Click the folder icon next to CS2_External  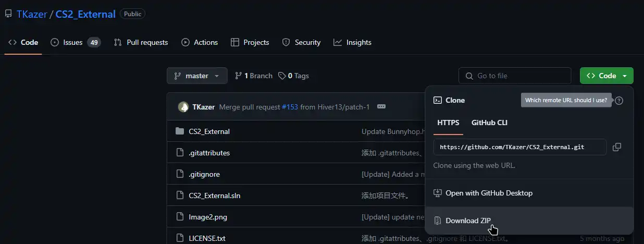[180, 131]
